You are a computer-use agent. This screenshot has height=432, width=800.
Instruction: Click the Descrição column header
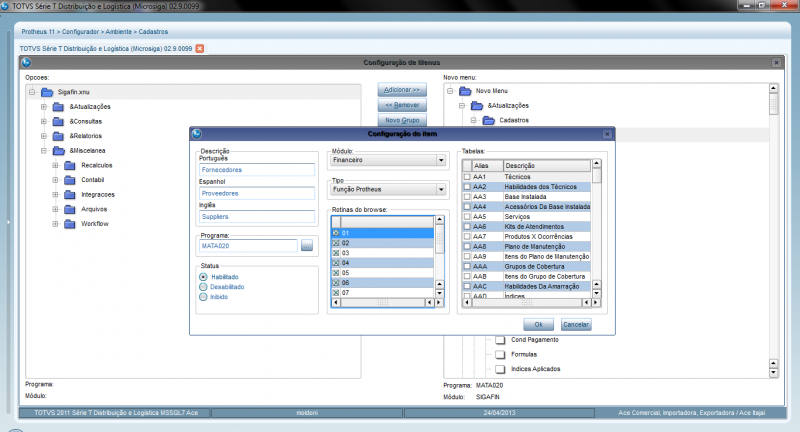pyautogui.click(x=547, y=166)
